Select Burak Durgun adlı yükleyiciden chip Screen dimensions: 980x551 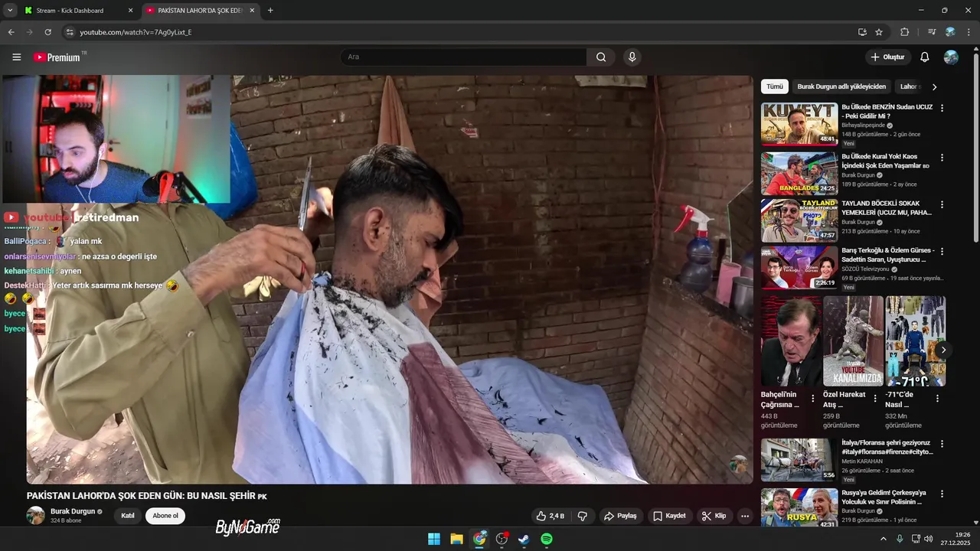click(x=841, y=86)
